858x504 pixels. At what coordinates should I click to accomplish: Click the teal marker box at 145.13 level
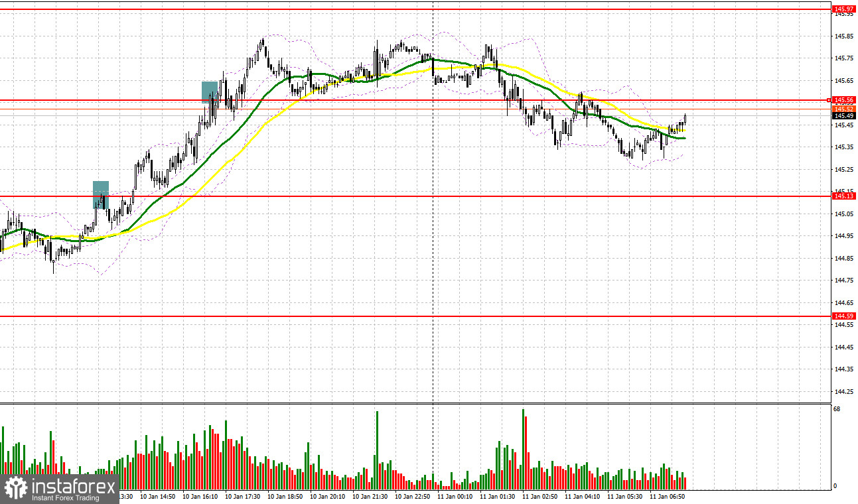[100, 195]
